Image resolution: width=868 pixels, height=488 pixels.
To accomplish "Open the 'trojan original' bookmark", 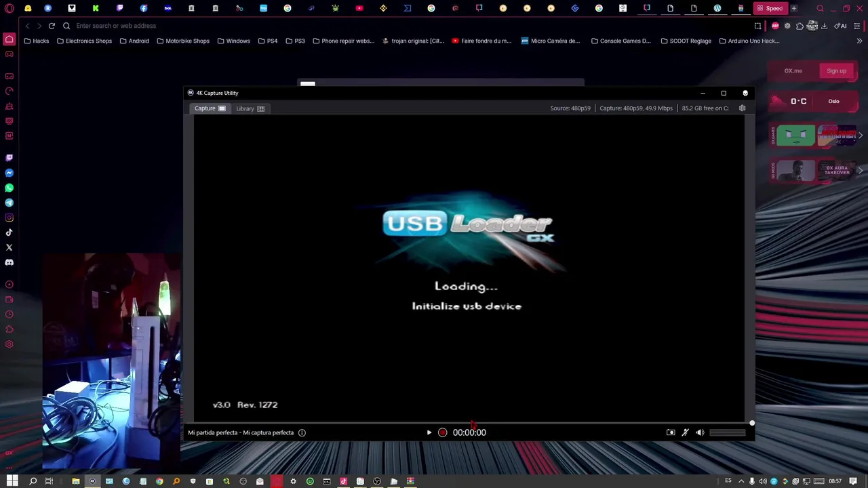I will point(413,41).
